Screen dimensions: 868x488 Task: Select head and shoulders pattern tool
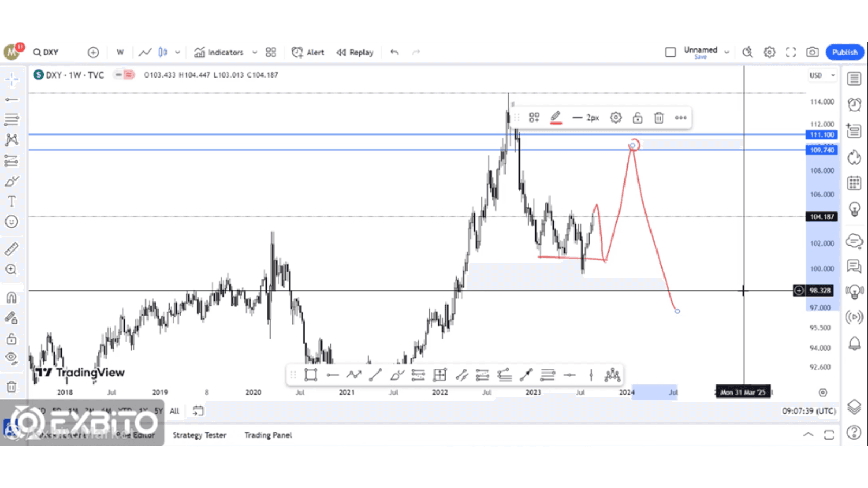pos(612,375)
